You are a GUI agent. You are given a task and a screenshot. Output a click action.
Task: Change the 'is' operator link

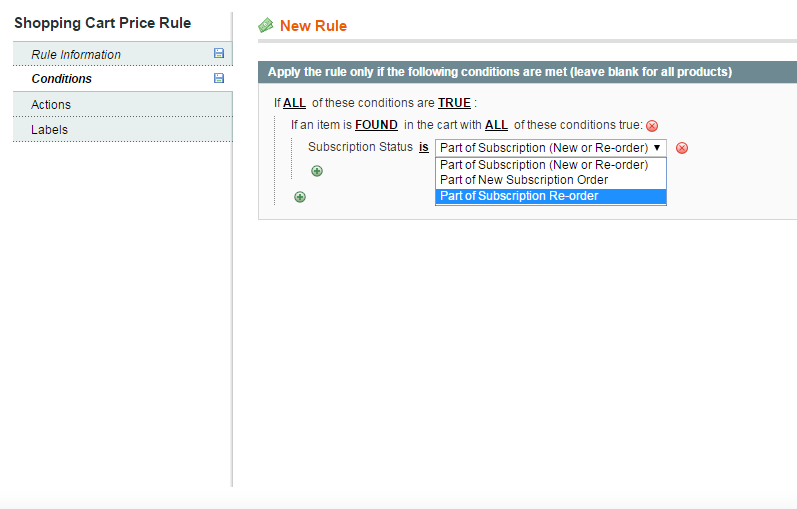point(424,147)
